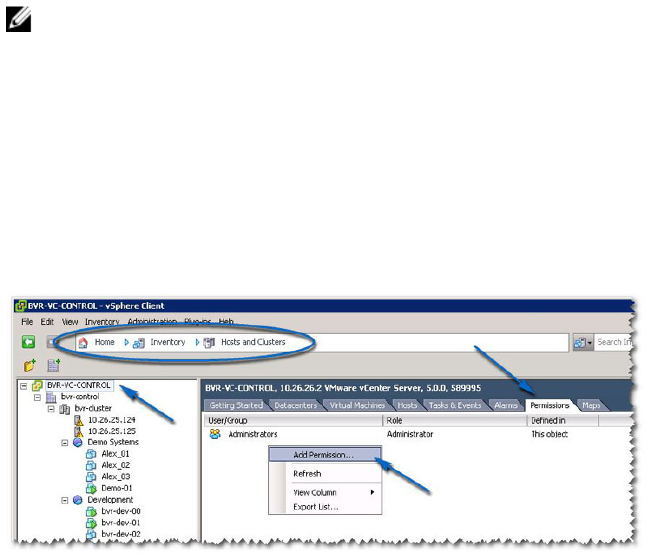
Task: Click the search scope icon dropdown
Action: pyautogui.click(x=582, y=343)
